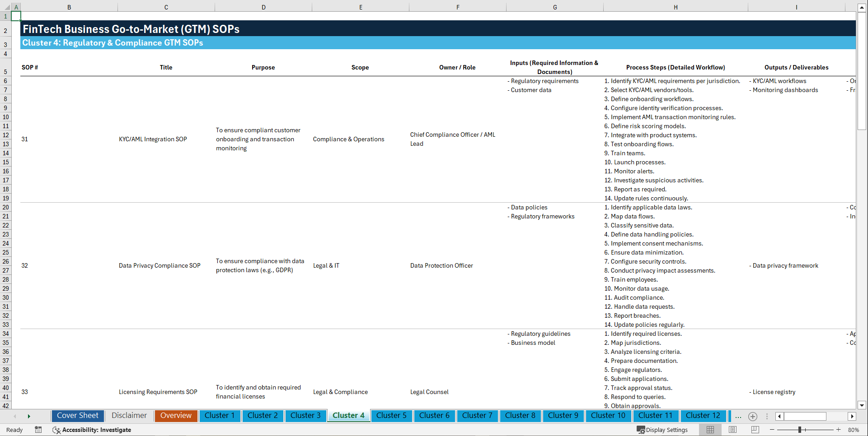Zoom in using the plus control
Viewport: 868px width, 436px height.
pyautogui.click(x=839, y=430)
